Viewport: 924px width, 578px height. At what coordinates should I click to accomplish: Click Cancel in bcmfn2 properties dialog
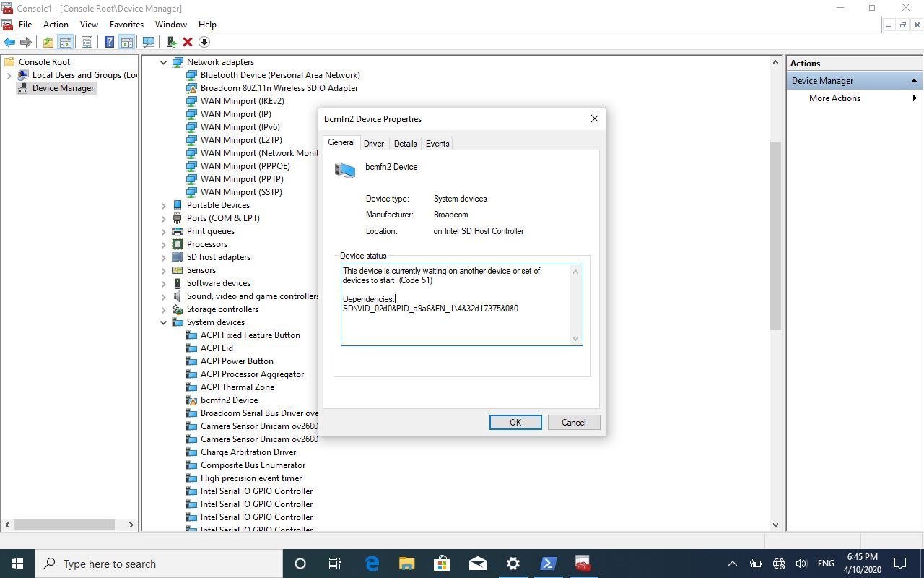pyautogui.click(x=574, y=423)
